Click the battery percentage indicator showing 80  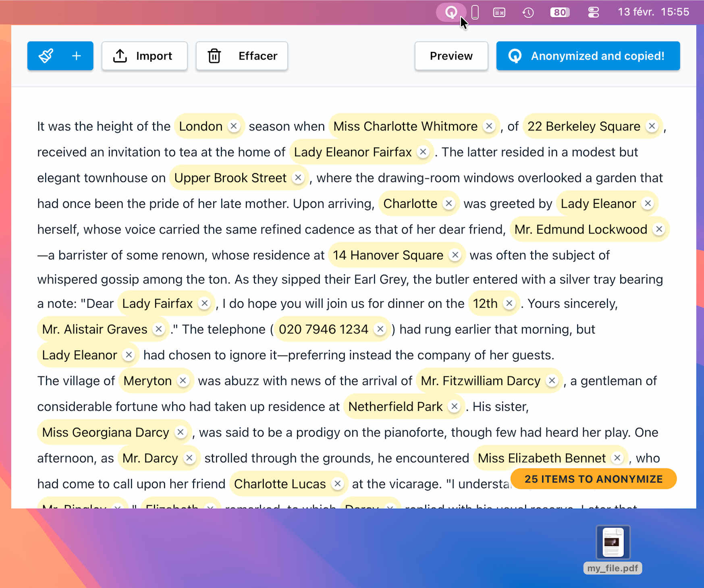click(x=559, y=12)
